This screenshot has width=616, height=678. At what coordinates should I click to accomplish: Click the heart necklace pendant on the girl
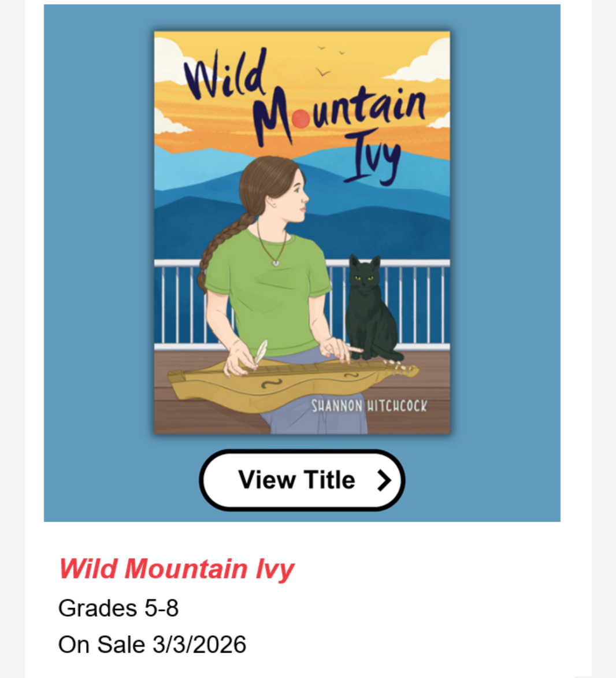pyautogui.click(x=276, y=263)
